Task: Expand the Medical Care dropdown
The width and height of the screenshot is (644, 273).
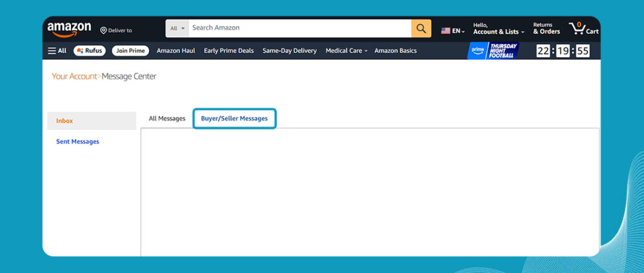Action: [347, 51]
